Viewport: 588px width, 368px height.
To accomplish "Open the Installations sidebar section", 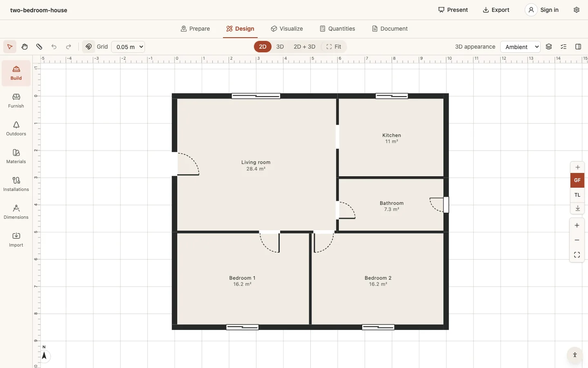I will click(16, 184).
